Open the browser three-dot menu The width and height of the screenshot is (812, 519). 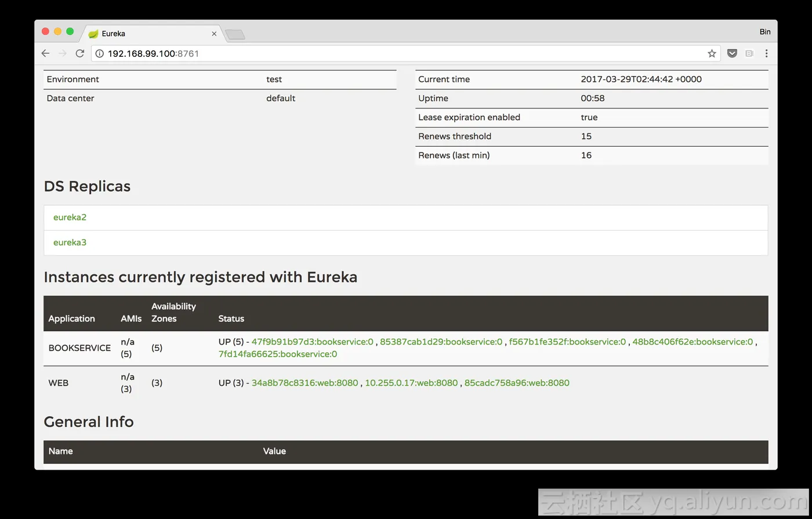tap(767, 53)
